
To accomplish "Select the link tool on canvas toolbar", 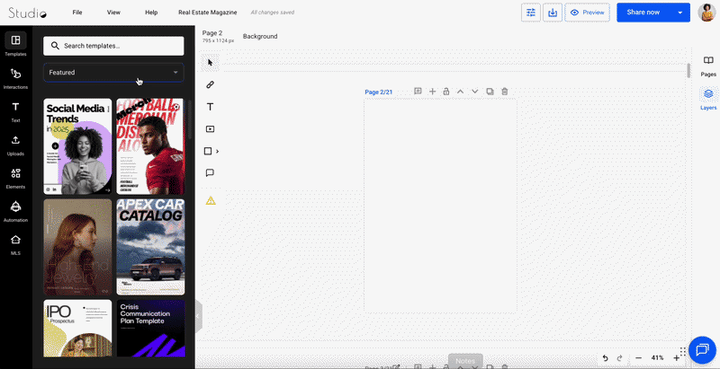I will [210, 84].
